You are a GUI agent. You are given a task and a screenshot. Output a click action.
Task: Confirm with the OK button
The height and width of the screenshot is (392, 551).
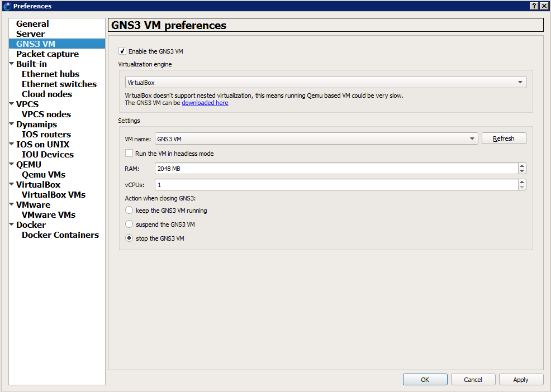(425, 379)
